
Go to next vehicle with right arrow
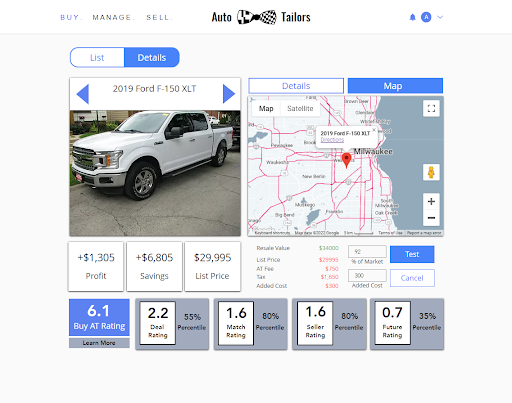pyautogui.click(x=229, y=94)
